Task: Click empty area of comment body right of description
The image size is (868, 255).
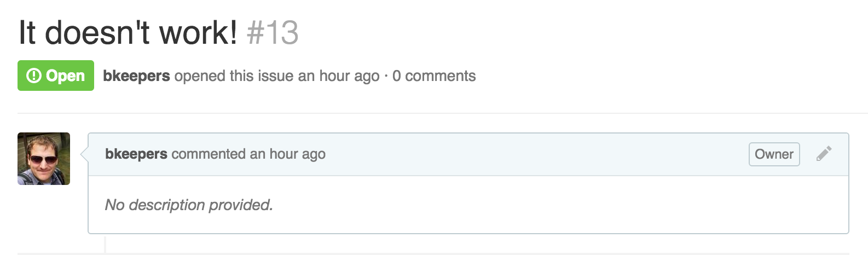Action: (x=558, y=205)
